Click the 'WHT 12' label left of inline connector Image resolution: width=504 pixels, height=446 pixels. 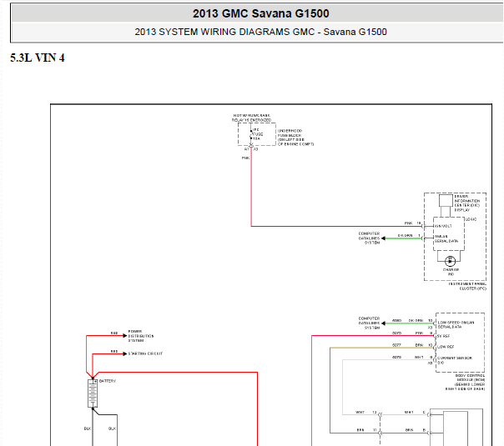tap(365, 413)
